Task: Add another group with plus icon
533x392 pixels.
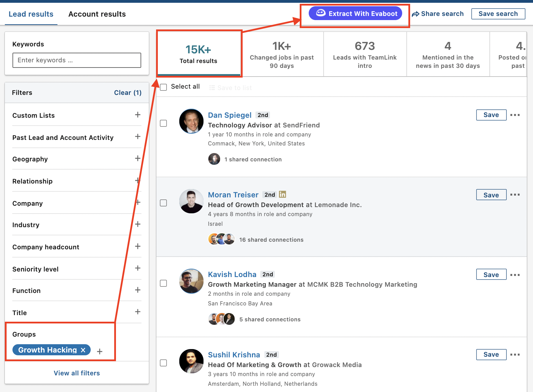Action: 100,351
